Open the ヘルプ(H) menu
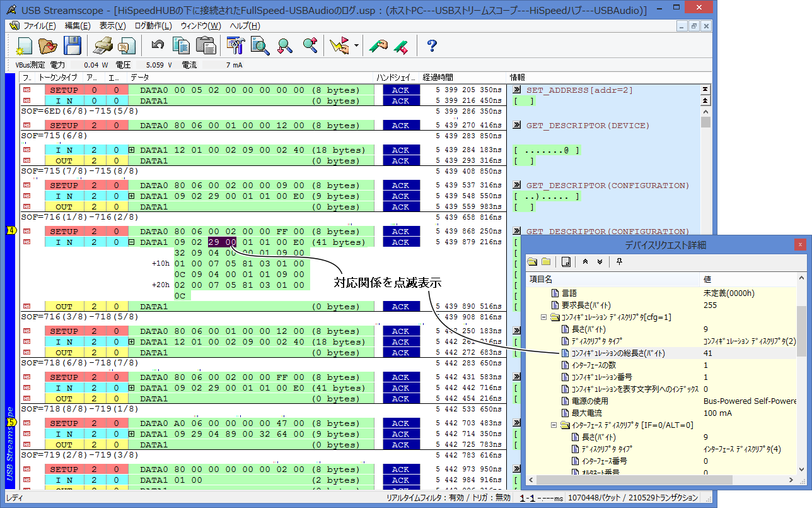Screen dimensions: 812x508 pyautogui.click(x=245, y=26)
